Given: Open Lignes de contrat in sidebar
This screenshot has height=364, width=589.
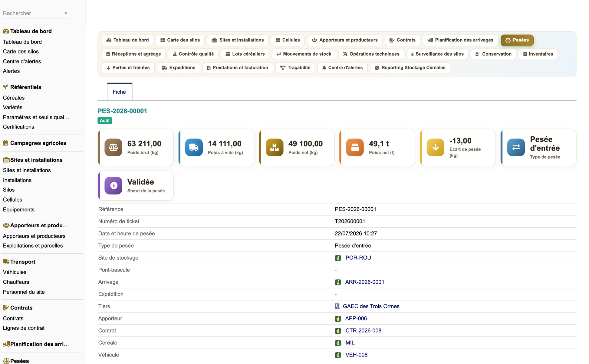Looking at the screenshot, I should pyautogui.click(x=24, y=328).
